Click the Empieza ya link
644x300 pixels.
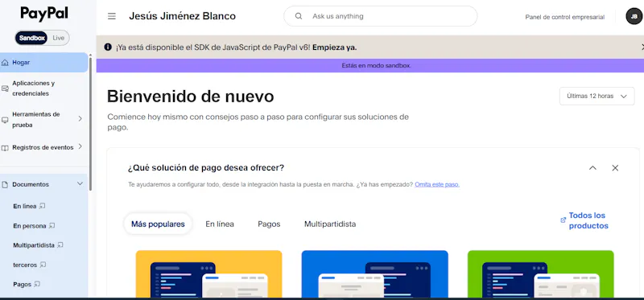[x=334, y=47]
